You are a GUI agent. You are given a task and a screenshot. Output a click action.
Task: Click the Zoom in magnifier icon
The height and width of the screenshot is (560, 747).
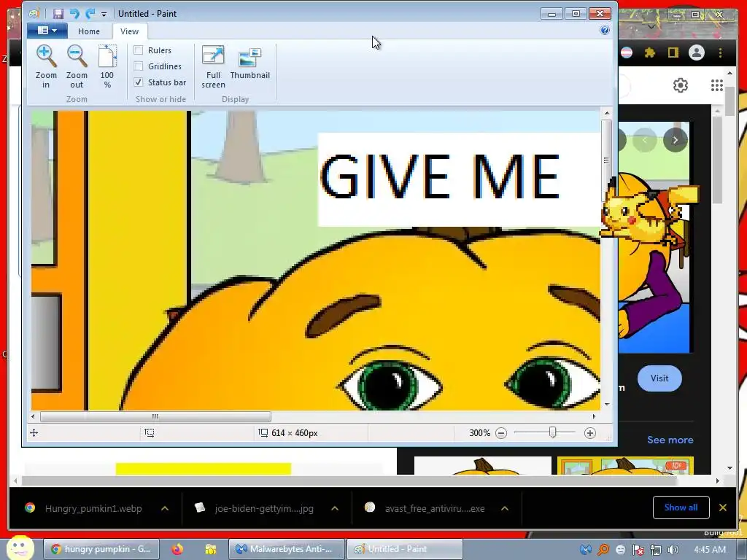[x=46, y=55]
